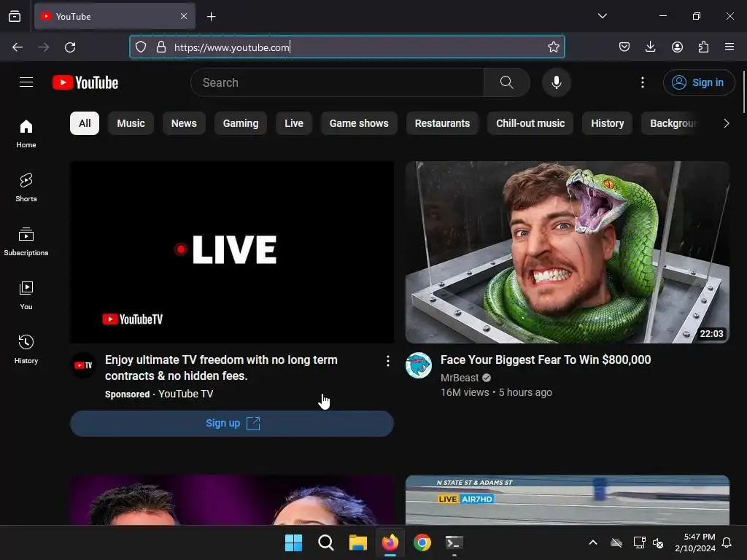Image resolution: width=747 pixels, height=560 pixels.
Task: Click the YouTube TV advertiser avatar
Action: point(83,365)
